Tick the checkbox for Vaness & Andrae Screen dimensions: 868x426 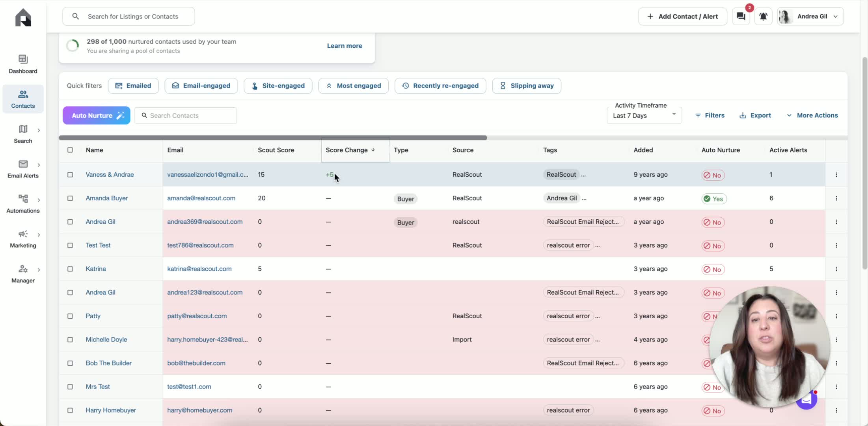70,175
